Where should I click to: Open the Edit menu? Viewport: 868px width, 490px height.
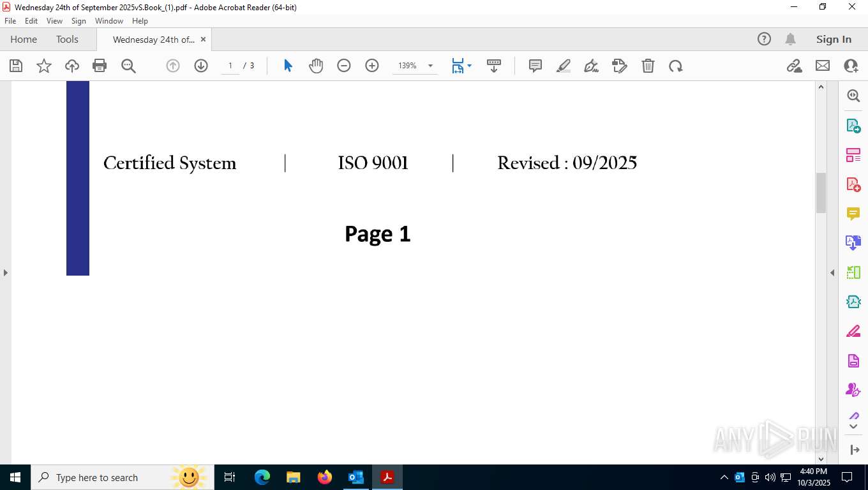pyautogui.click(x=31, y=21)
